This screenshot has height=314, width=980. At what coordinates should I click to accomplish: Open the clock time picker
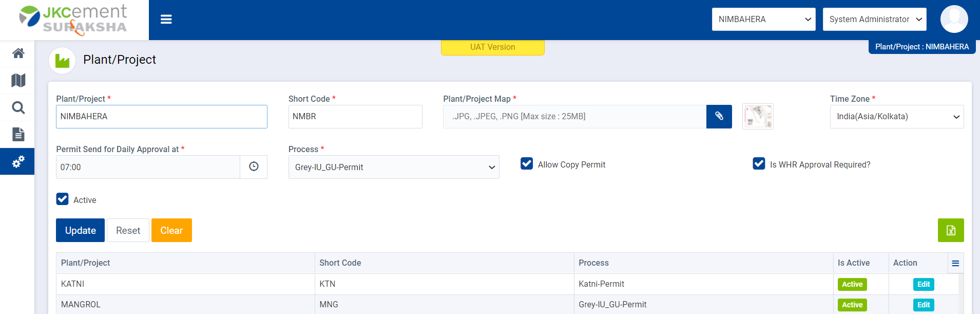click(x=254, y=167)
